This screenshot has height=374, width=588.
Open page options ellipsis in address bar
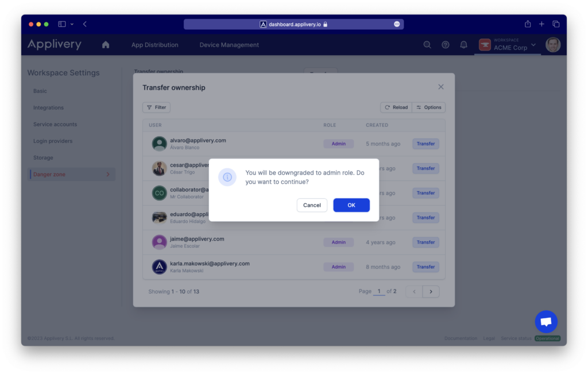[397, 24]
